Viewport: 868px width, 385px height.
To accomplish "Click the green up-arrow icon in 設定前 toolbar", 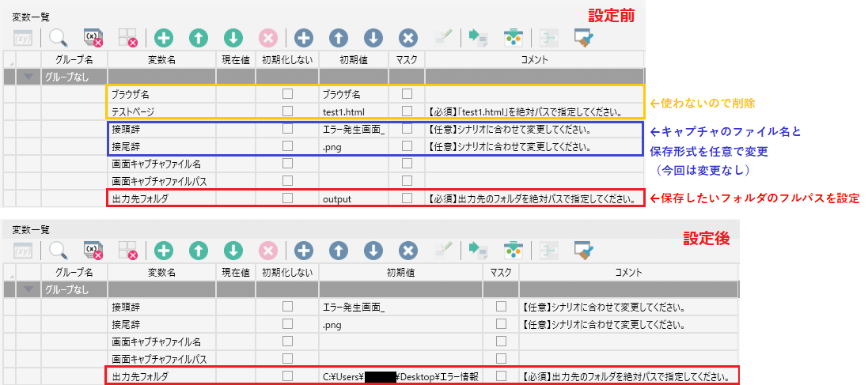I will pyautogui.click(x=198, y=38).
